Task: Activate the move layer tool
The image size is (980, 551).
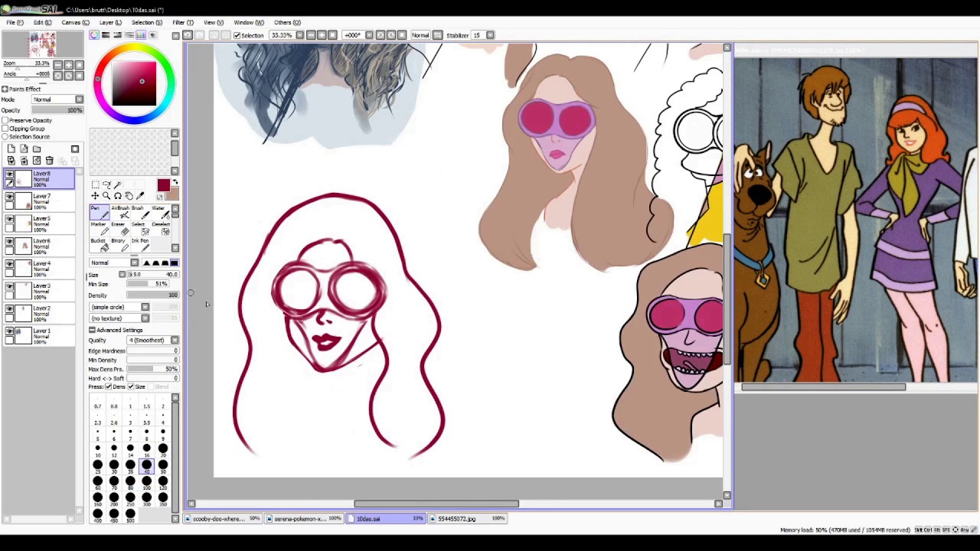Action: click(x=96, y=196)
